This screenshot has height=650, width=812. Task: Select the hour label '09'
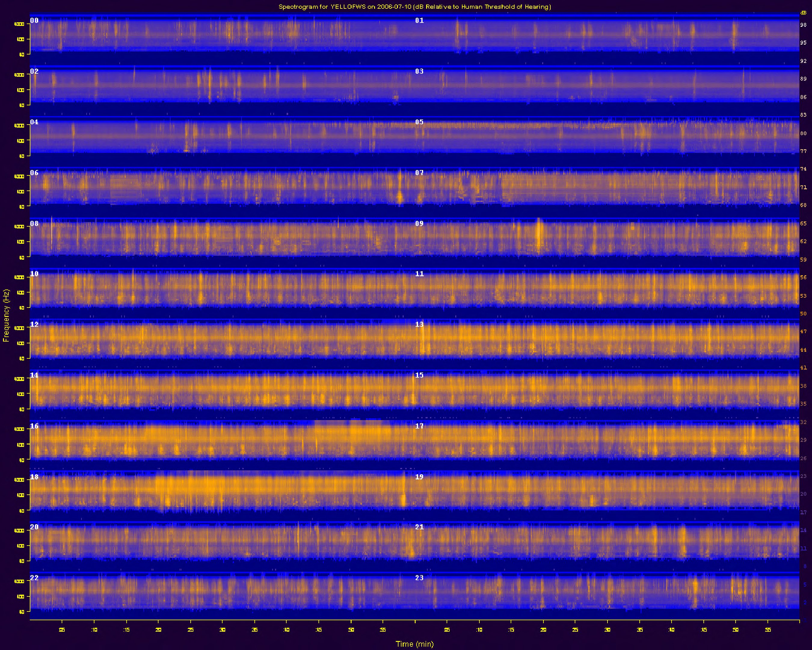(x=420, y=224)
